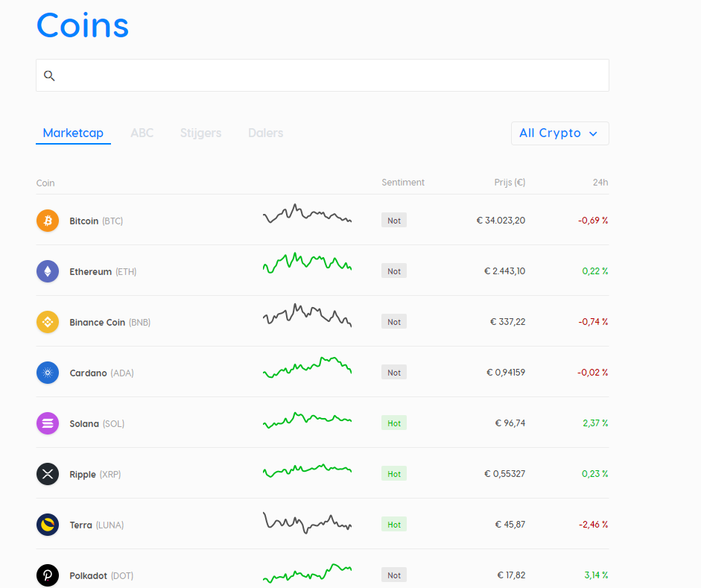Open the Solana (SOL) coin link
Screen dimensions: 701x588
97,423
